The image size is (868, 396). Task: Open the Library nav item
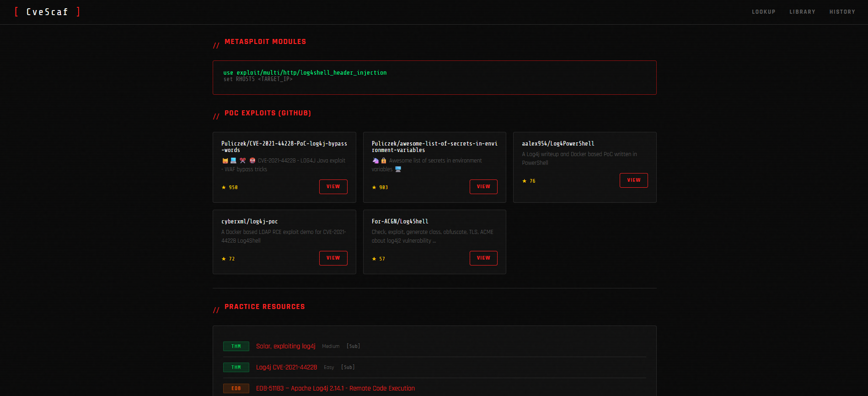click(x=802, y=12)
